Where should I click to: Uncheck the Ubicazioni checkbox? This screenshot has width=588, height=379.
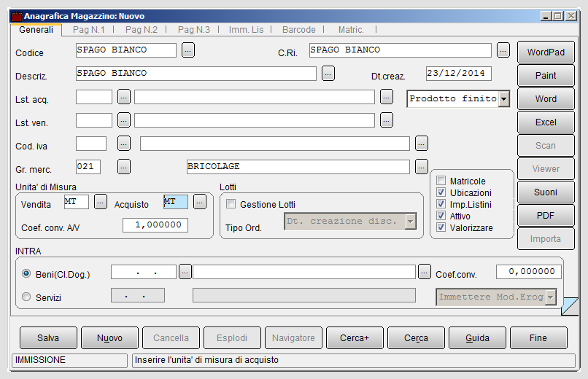pyautogui.click(x=441, y=192)
